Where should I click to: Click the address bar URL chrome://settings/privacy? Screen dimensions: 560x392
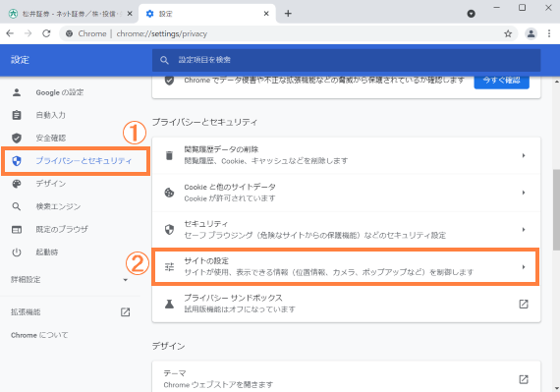[x=162, y=33]
